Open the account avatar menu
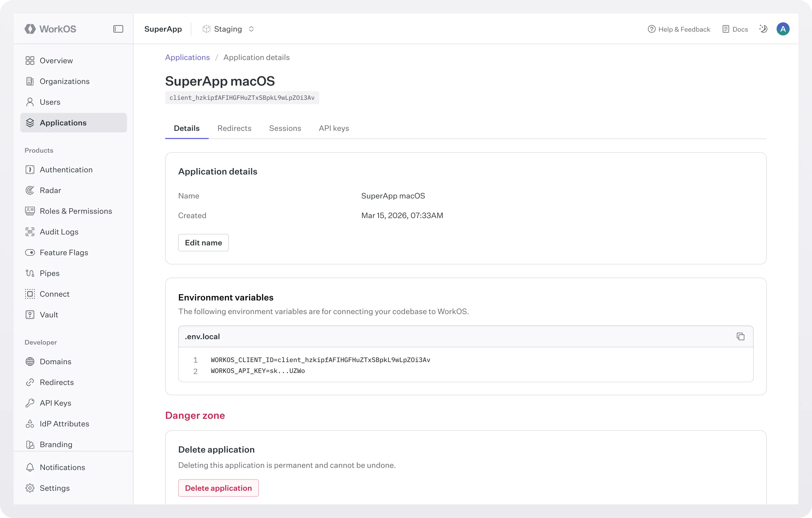The height and width of the screenshot is (518, 812). [783, 29]
